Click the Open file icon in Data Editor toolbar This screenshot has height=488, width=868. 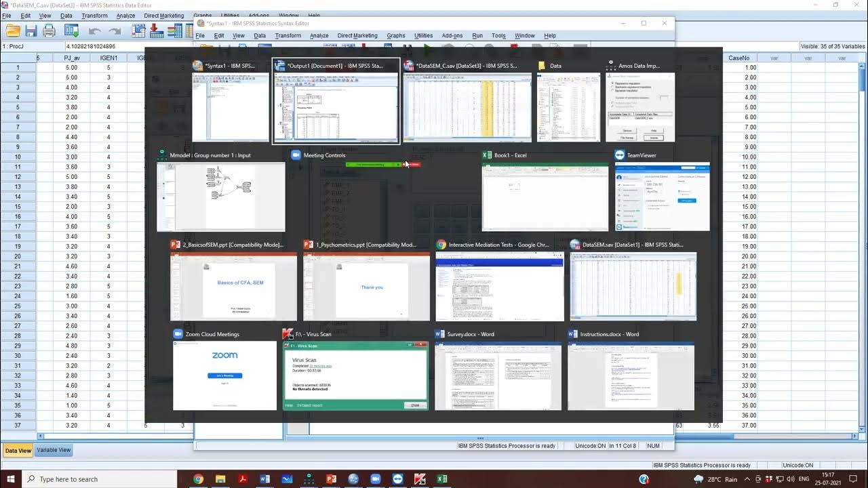click(x=13, y=30)
